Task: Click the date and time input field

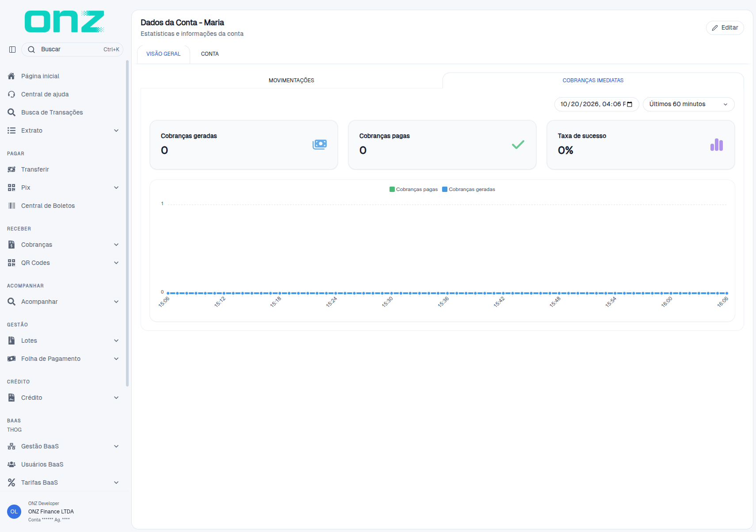Action: tap(596, 104)
